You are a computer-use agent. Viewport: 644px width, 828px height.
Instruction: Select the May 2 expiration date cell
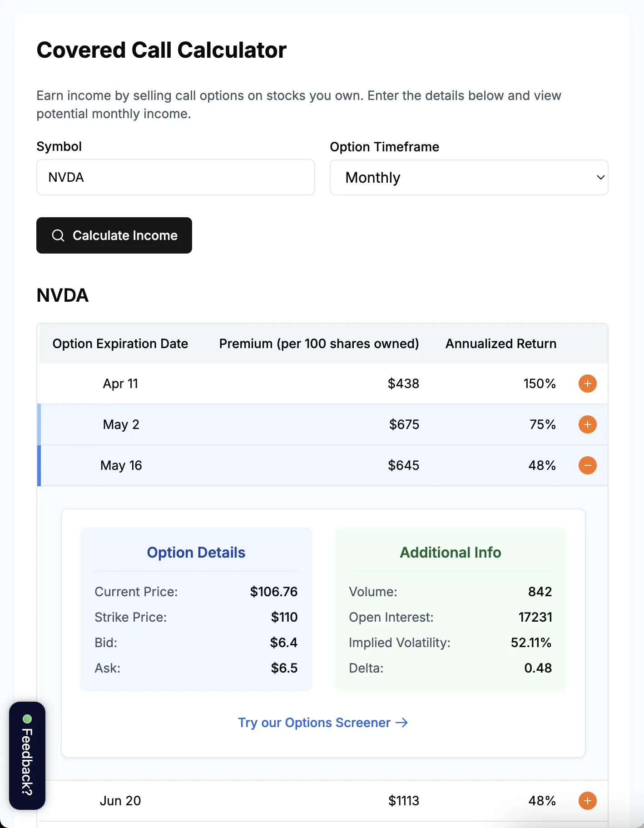point(121,424)
